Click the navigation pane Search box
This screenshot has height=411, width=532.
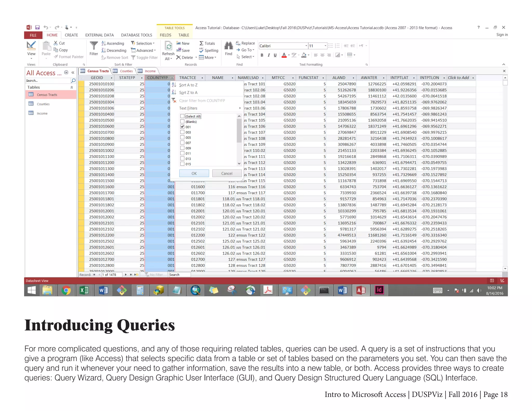pyautogui.click(x=48, y=81)
